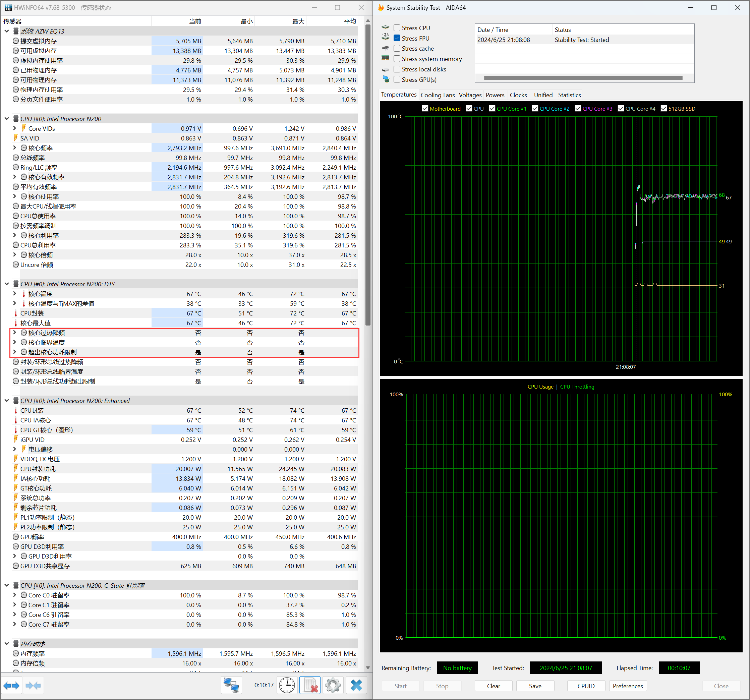
Task: Toggle the Motherboard graph checkbox
Action: point(425,109)
